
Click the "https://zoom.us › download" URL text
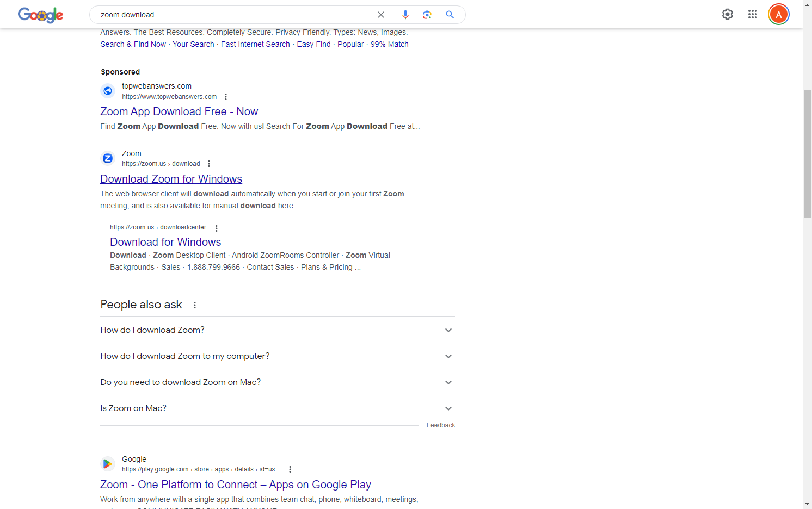(161, 164)
